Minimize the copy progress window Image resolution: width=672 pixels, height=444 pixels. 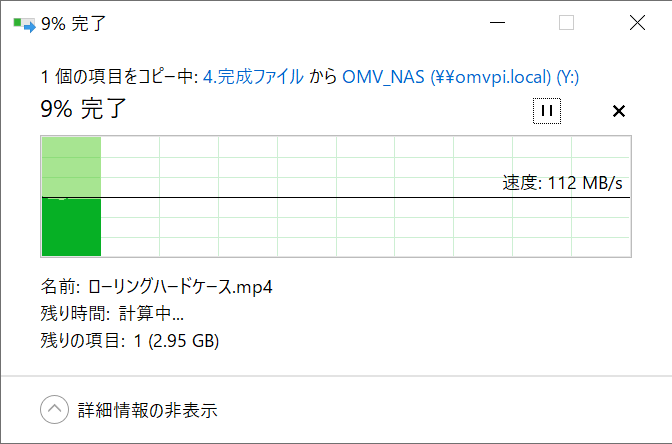point(497,23)
